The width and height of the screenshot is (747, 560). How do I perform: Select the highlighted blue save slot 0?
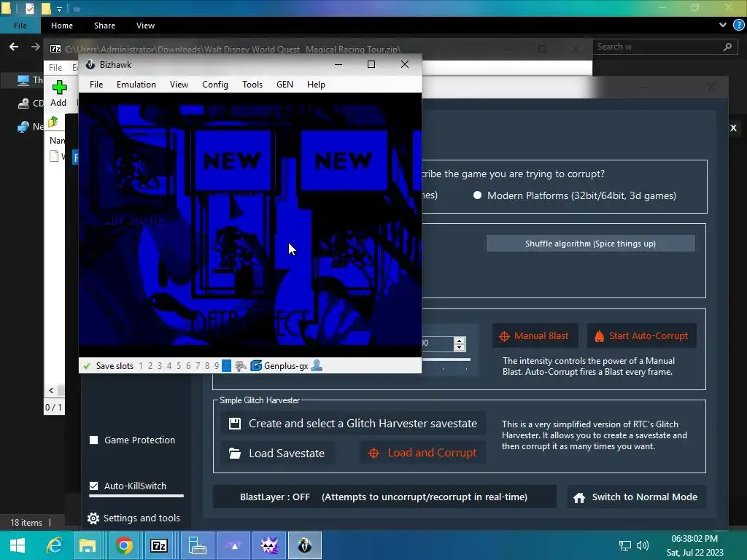point(227,366)
